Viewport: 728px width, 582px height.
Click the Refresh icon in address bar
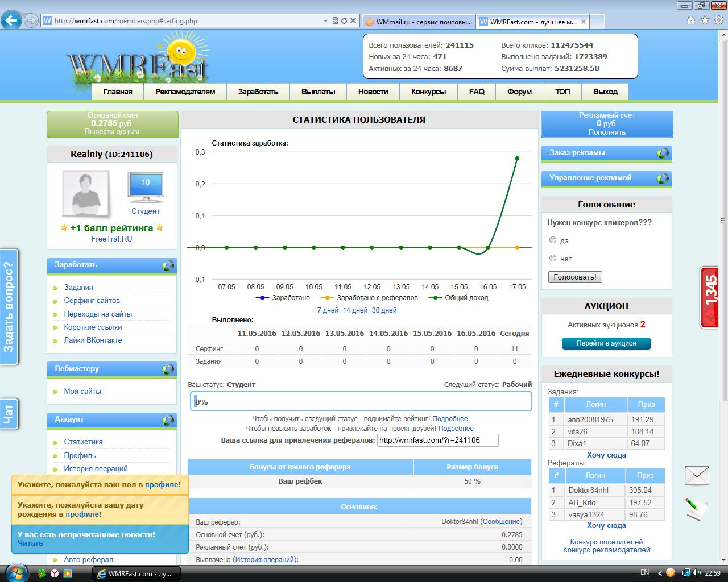(344, 20)
